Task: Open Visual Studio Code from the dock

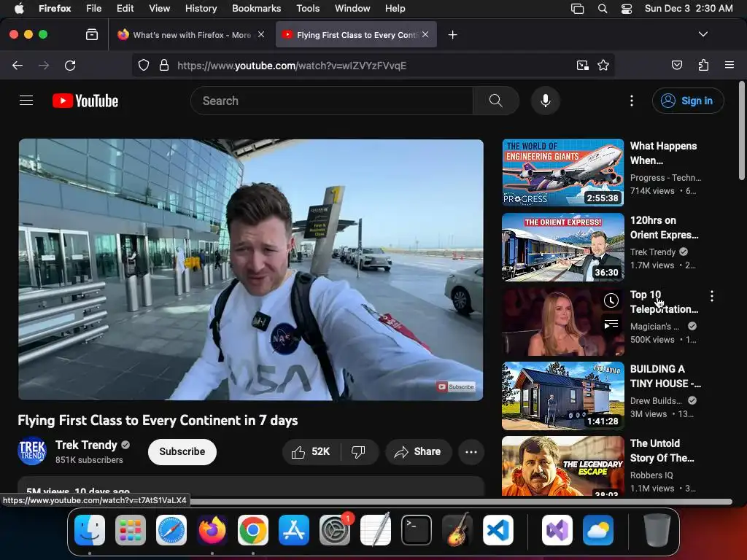Action: coord(498,530)
